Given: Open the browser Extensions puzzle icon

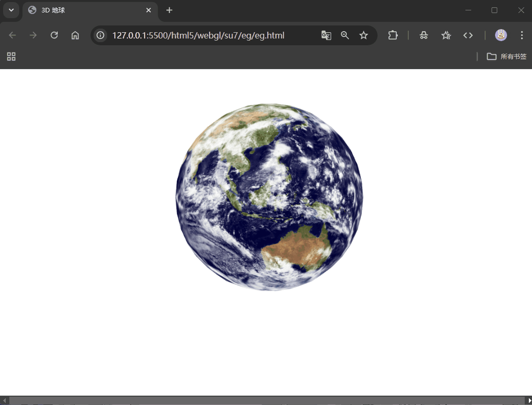Looking at the screenshot, I should 393,35.
